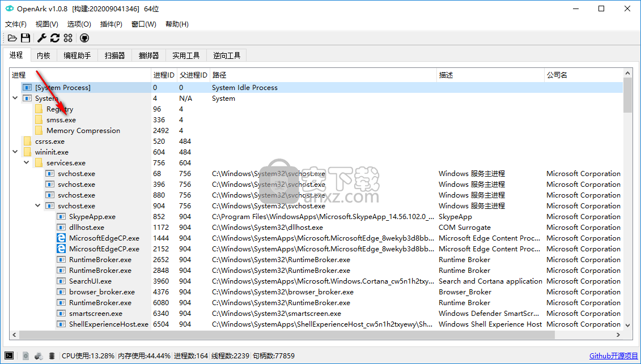Click the vertical scrollbar thumb
Viewport: 641px width, 364px height.
[x=628, y=95]
